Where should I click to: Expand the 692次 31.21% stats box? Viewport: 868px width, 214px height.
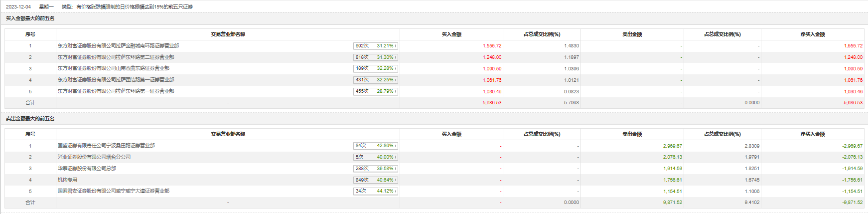click(376, 46)
